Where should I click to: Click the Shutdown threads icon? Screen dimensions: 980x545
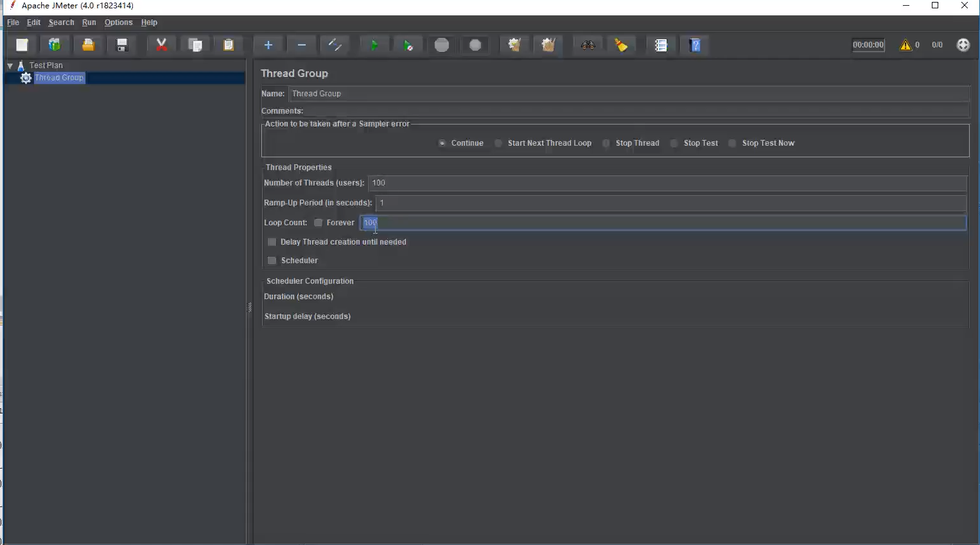pos(475,45)
